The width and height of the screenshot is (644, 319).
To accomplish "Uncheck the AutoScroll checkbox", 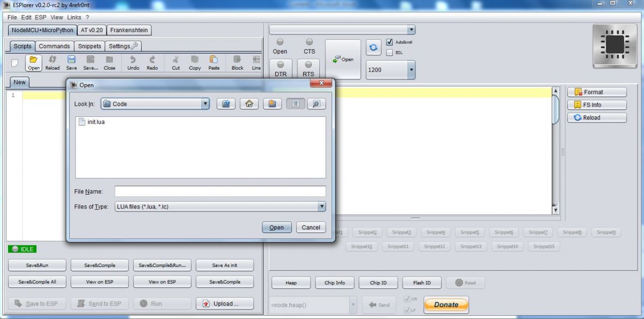I will pos(390,42).
